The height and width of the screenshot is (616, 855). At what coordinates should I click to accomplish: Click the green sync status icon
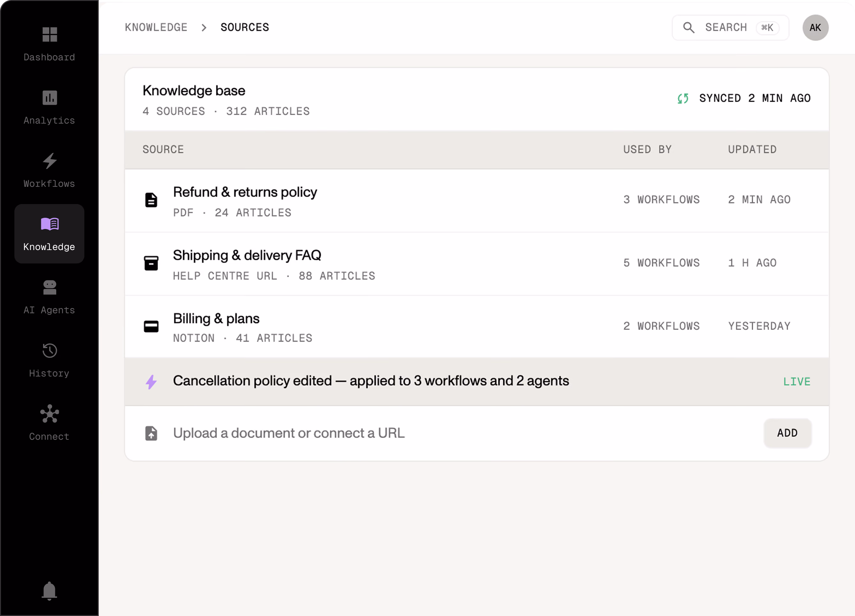[683, 98]
